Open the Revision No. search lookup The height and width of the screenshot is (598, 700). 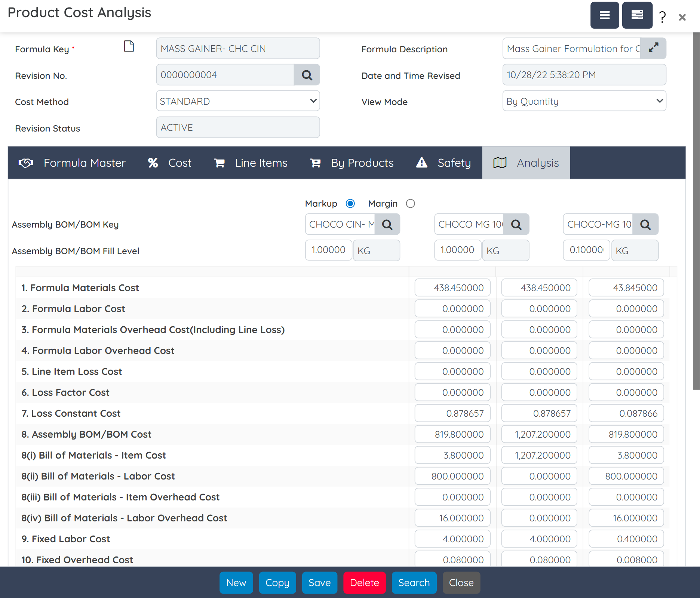tap(307, 75)
